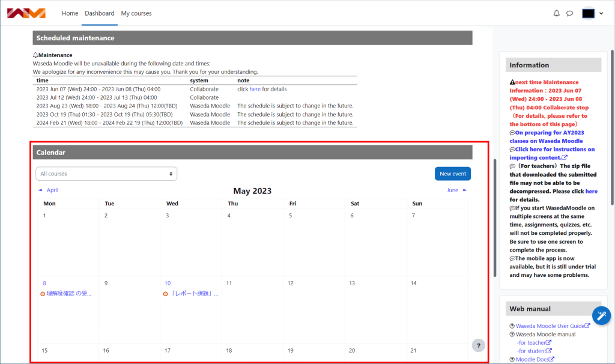The image size is (615, 364).
Task: Open help via the question mark icon
Action: click(x=479, y=345)
